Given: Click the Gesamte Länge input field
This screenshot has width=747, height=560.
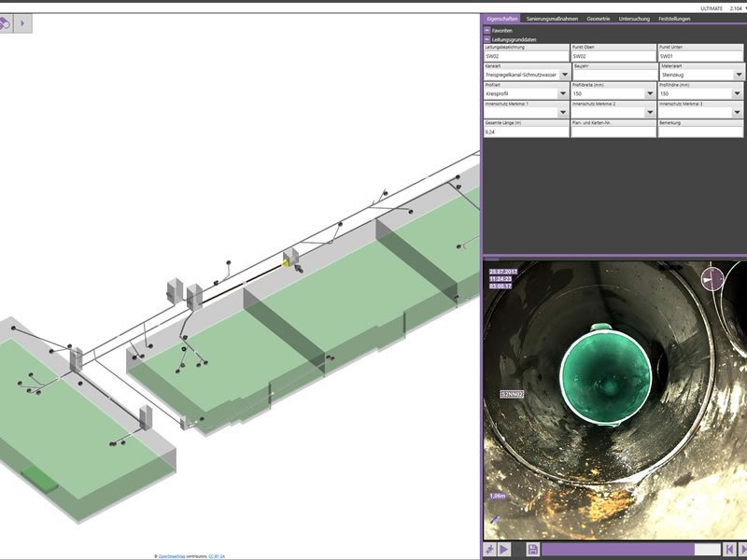Looking at the screenshot, I should (x=526, y=133).
